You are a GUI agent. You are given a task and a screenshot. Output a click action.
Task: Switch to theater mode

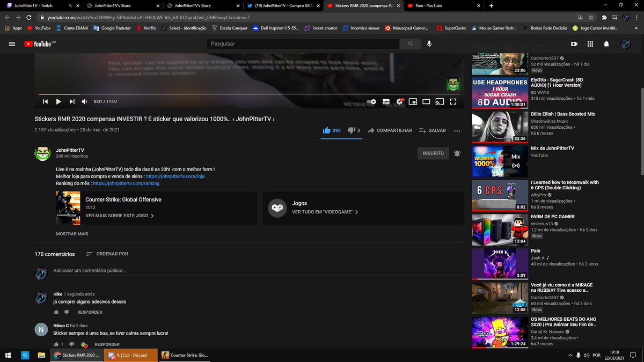click(426, 101)
